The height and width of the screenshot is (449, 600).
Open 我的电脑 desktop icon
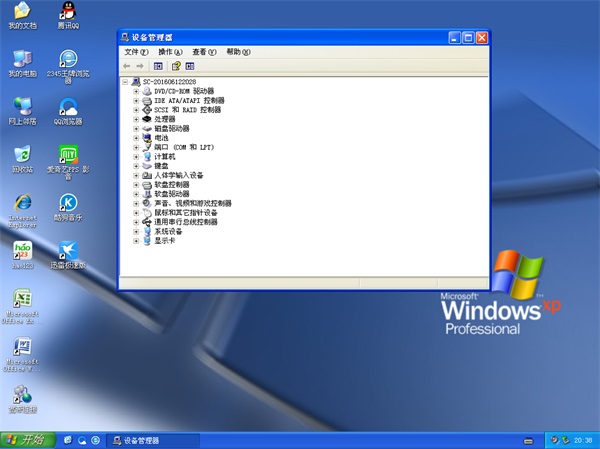coord(22,60)
